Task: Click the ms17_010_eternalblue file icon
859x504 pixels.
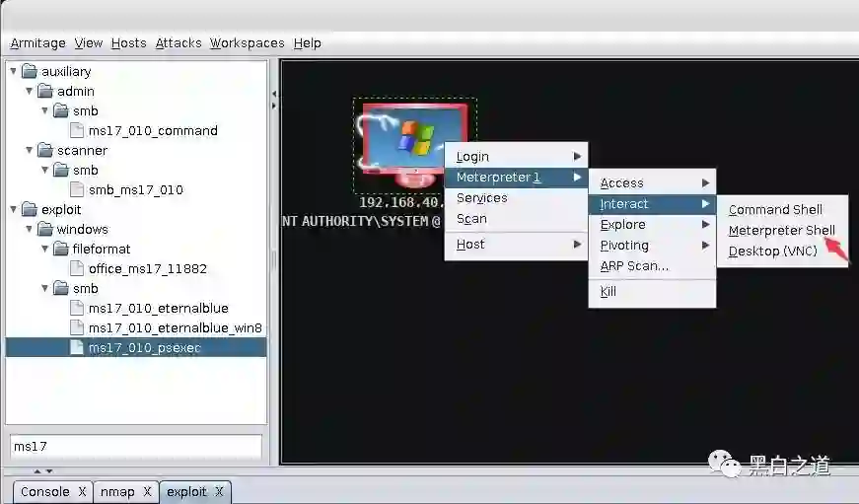Action: pyautogui.click(x=77, y=308)
